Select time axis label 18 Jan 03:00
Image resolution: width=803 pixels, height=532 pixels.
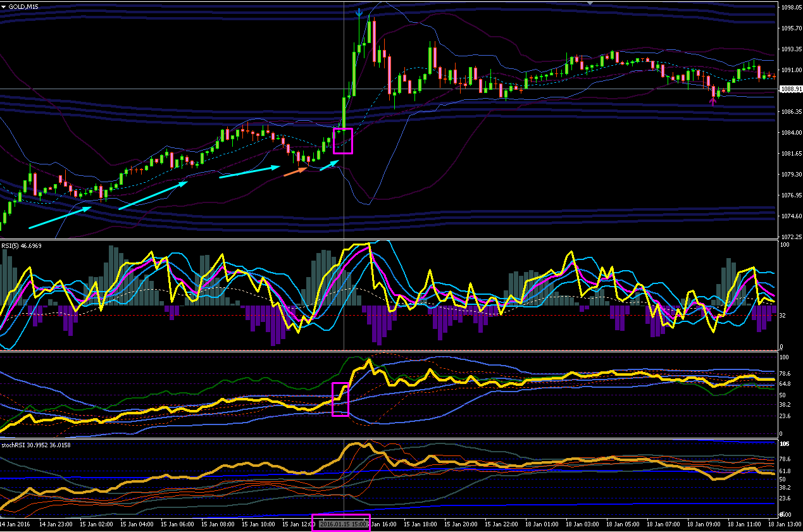click(582, 524)
